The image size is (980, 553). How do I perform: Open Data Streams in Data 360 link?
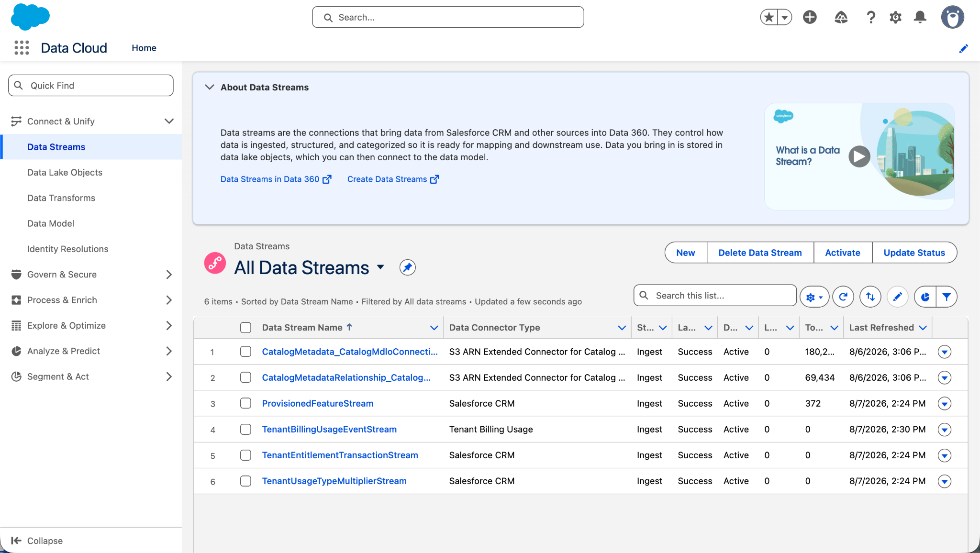point(276,179)
